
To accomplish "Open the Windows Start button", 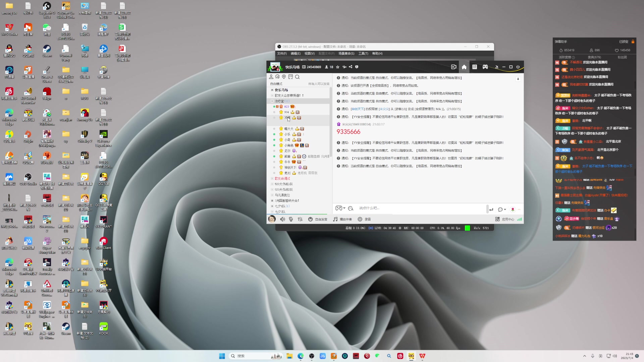I will tap(222, 356).
